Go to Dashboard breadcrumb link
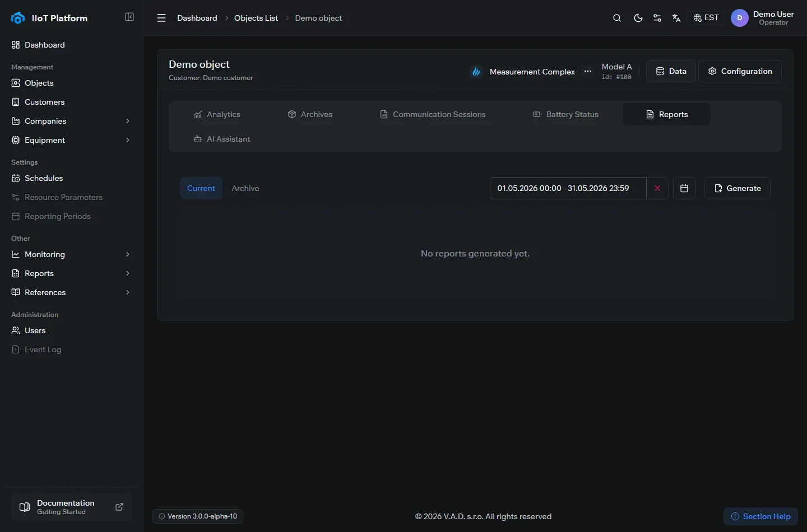This screenshot has height=532, width=807. tap(197, 18)
